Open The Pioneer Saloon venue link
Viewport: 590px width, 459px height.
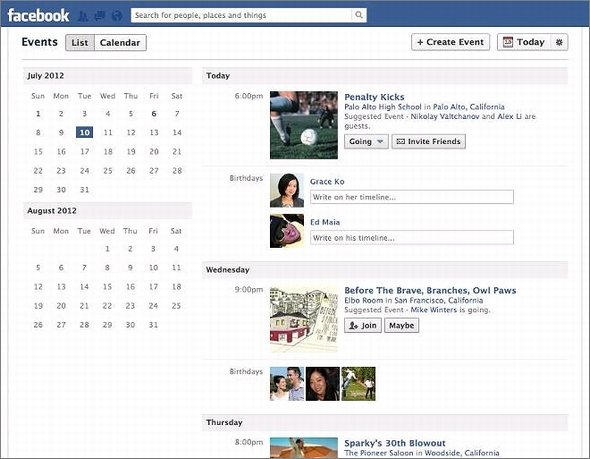coord(379,453)
